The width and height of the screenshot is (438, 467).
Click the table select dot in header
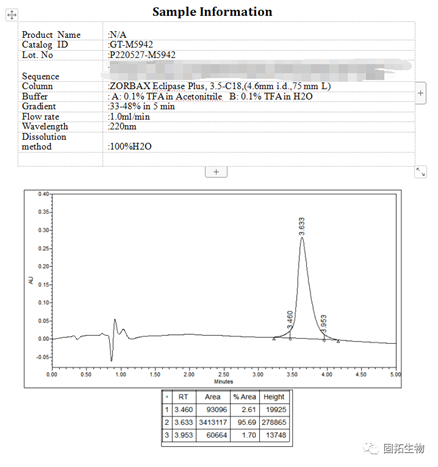167,397
